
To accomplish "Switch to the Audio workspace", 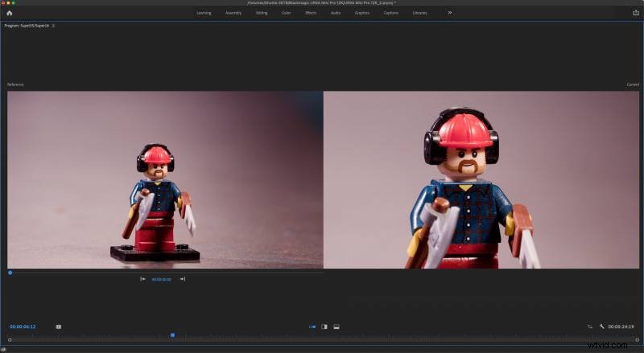I will pyautogui.click(x=336, y=13).
